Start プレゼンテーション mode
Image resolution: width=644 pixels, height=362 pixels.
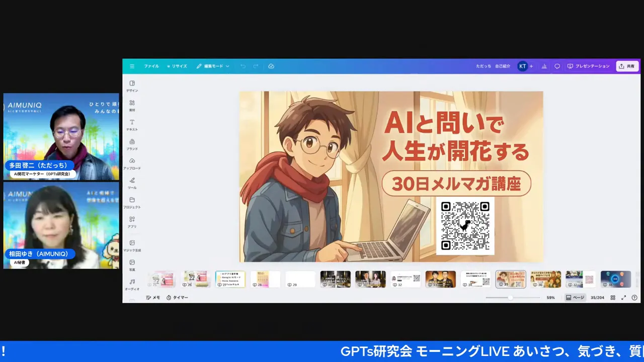coord(589,66)
